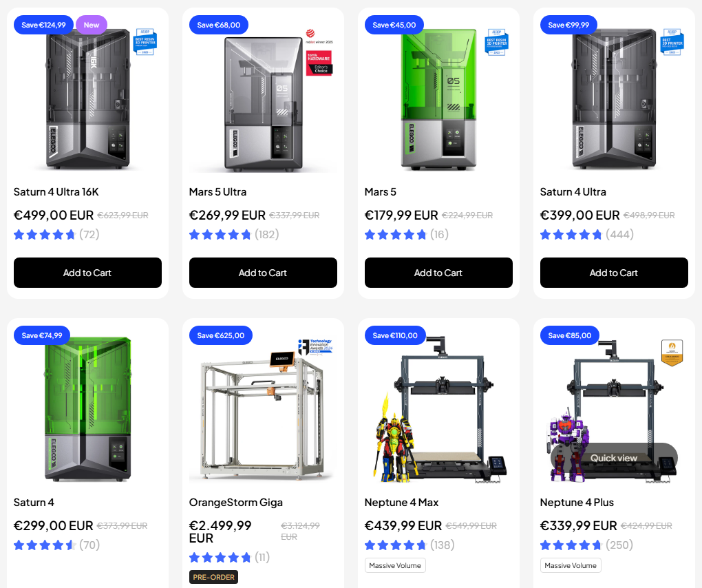702x588 pixels.
Task: Click the Massive Volume tag on Neptune 4 Max
Action: tap(395, 565)
